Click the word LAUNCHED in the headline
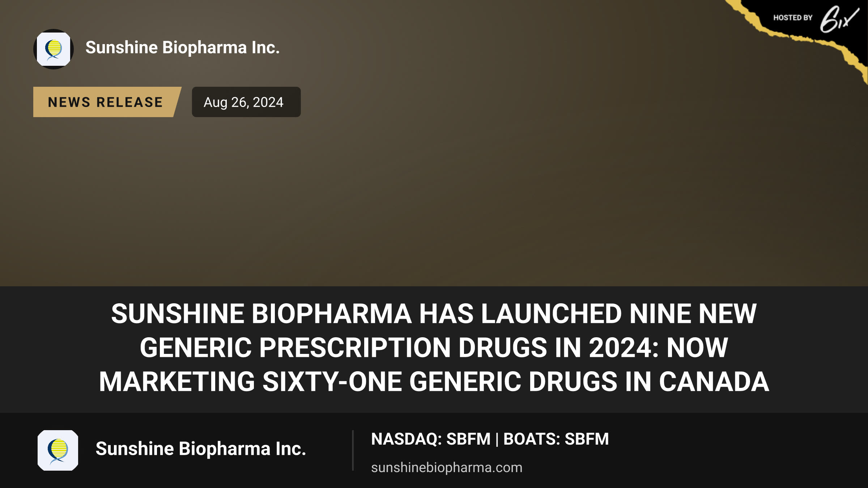 point(552,313)
